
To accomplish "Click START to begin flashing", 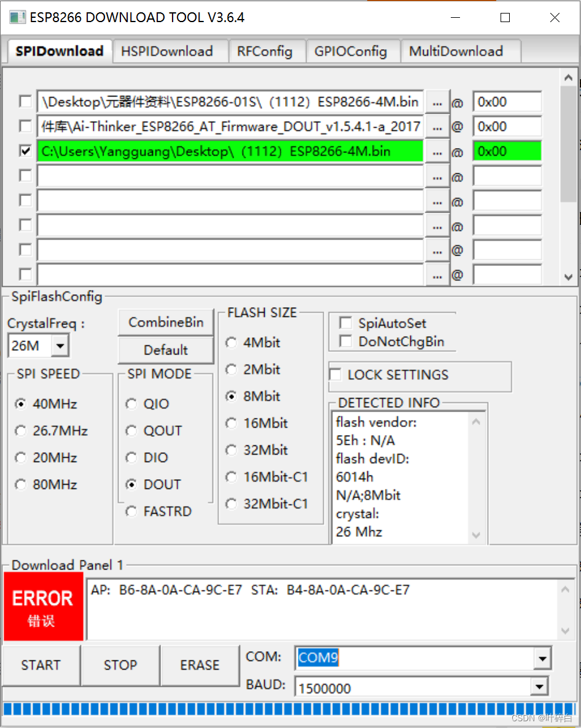I will pyautogui.click(x=41, y=665).
